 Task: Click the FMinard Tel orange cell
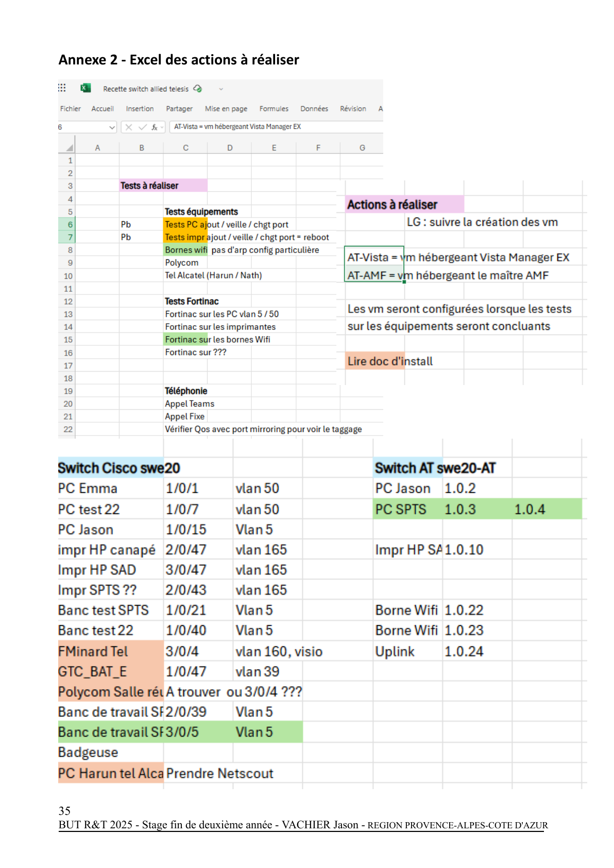click(111, 652)
